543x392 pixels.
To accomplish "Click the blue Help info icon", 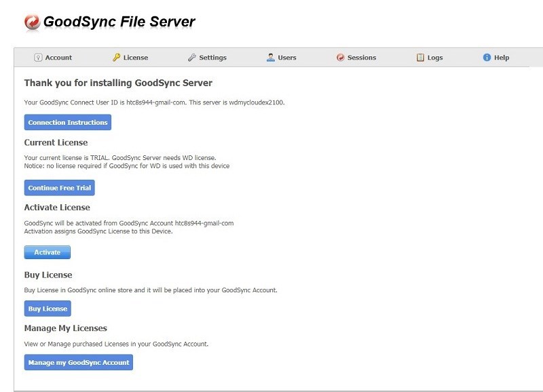I will click(486, 58).
